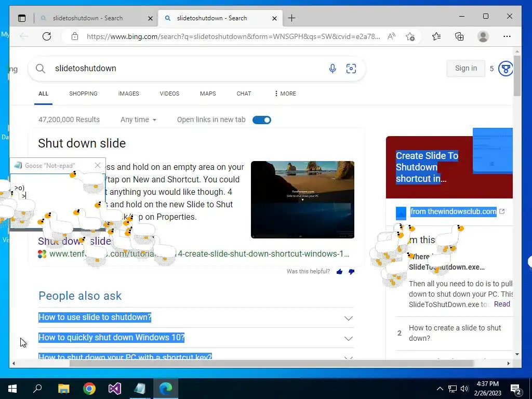Click the Microsoft Edge taskbar icon
The image size is (532, 399).
click(166, 389)
